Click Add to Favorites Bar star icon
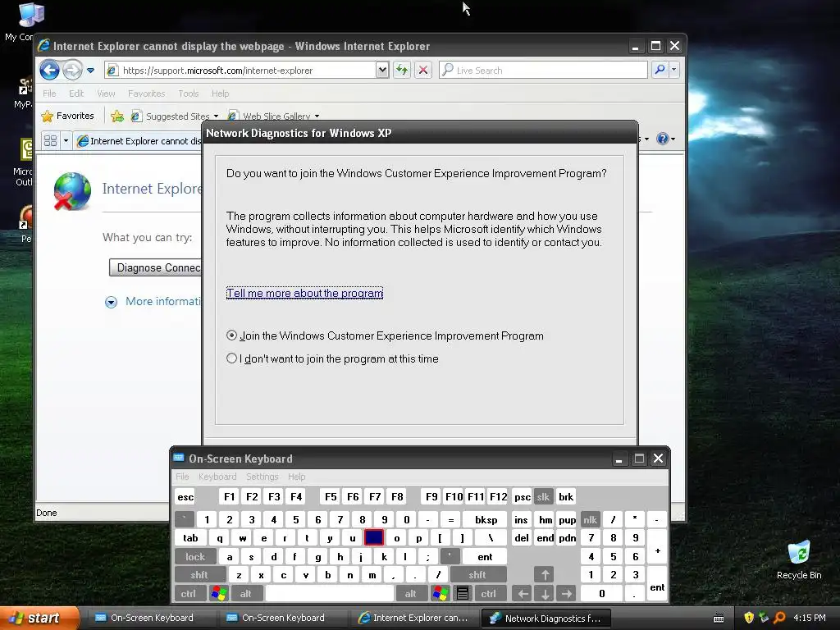The image size is (840, 630). [116, 116]
